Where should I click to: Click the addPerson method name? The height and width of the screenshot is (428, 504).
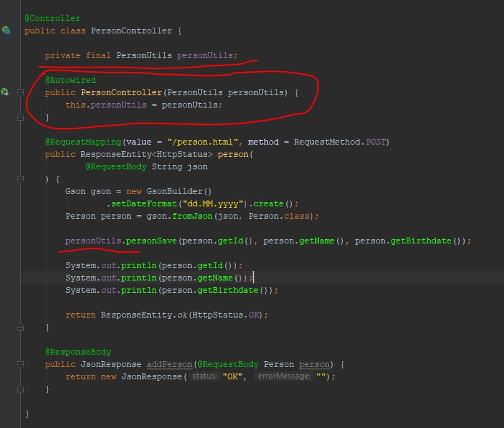point(169,364)
